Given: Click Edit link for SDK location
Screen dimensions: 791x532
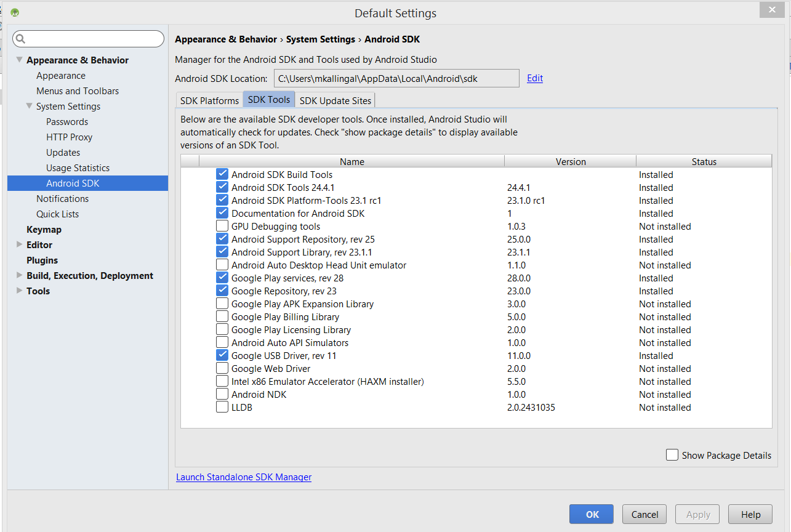Looking at the screenshot, I should pyautogui.click(x=535, y=78).
